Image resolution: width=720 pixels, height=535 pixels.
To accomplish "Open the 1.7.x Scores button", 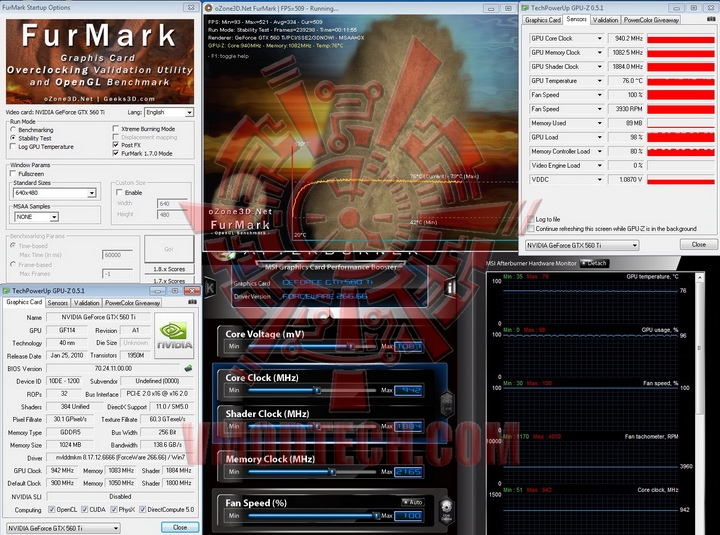I will tap(169, 280).
